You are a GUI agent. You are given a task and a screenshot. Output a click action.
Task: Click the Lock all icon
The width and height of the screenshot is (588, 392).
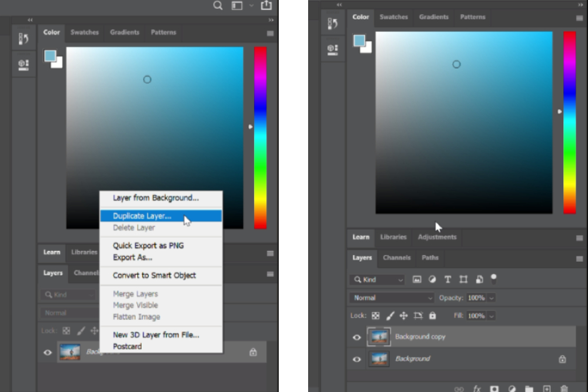click(432, 316)
